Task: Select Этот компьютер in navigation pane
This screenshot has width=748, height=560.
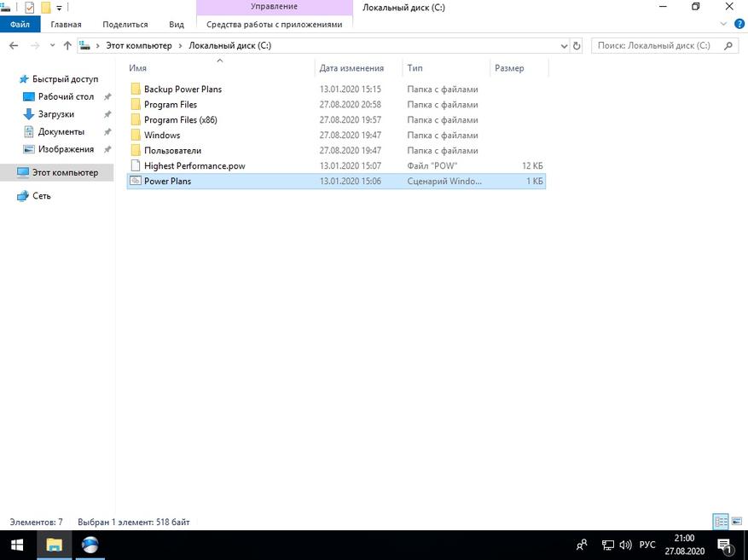Action: (x=57, y=172)
